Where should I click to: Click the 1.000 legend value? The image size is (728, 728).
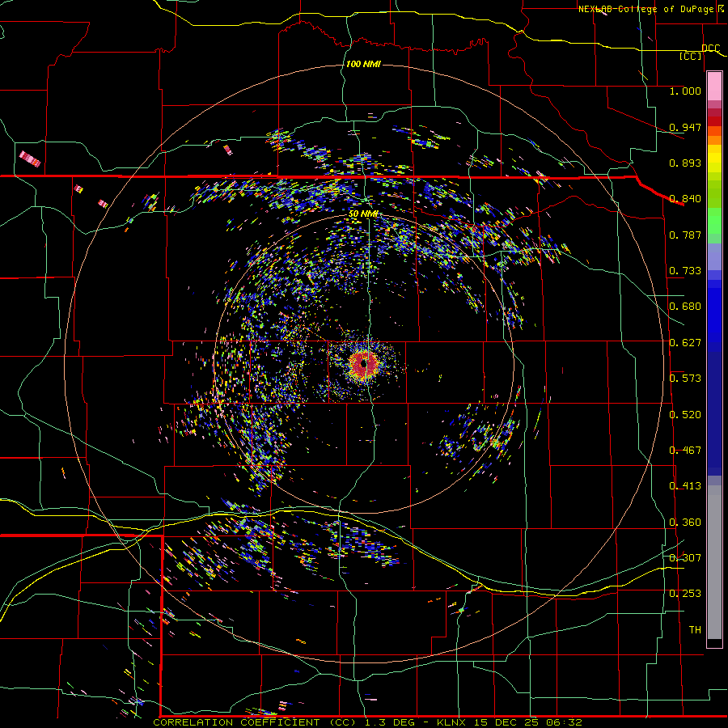[685, 91]
